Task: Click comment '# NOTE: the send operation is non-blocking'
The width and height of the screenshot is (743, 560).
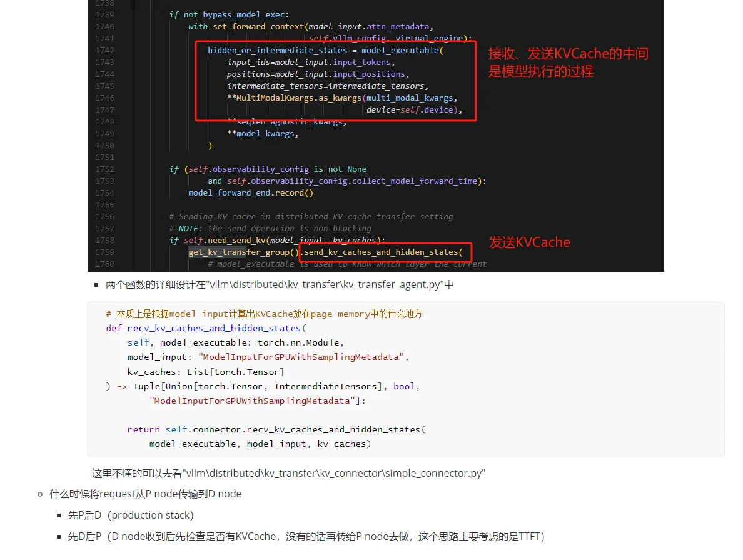Action: (x=270, y=228)
